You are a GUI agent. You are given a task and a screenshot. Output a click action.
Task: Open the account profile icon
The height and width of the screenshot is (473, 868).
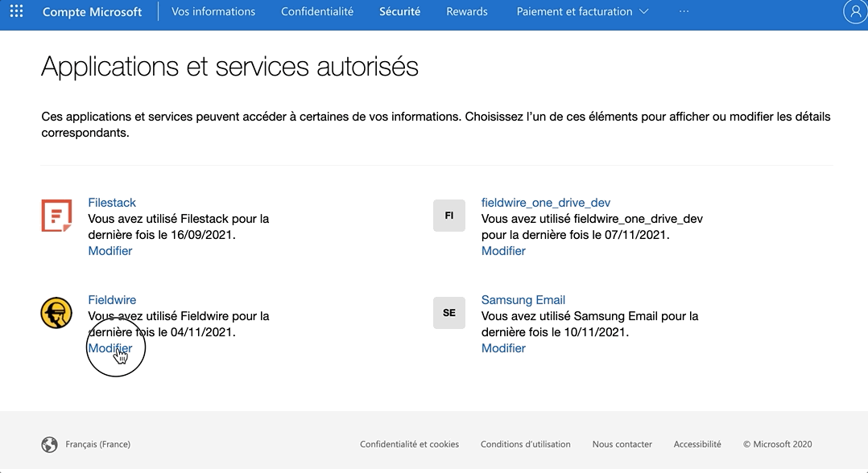coord(855,11)
